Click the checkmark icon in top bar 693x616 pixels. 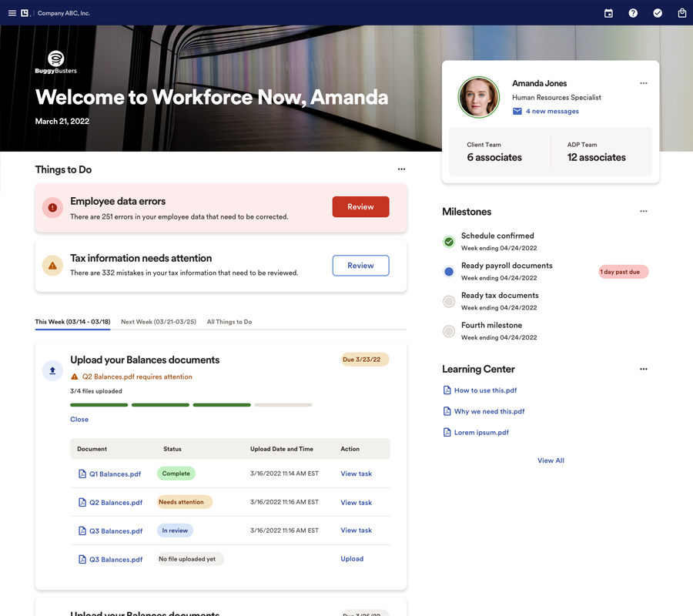(657, 13)
